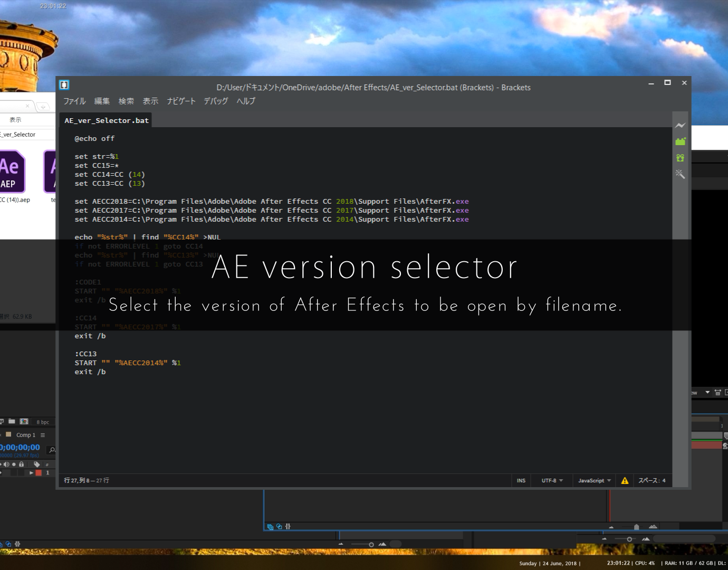Click the ':CC13' label line in code
This screenshot has height=570, width=728.
(85, 354)
